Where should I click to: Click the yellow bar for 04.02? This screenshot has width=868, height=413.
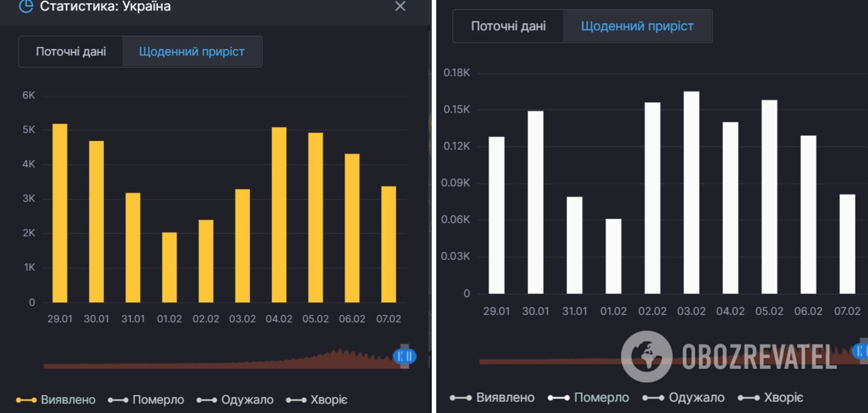[x=279, y=215]
